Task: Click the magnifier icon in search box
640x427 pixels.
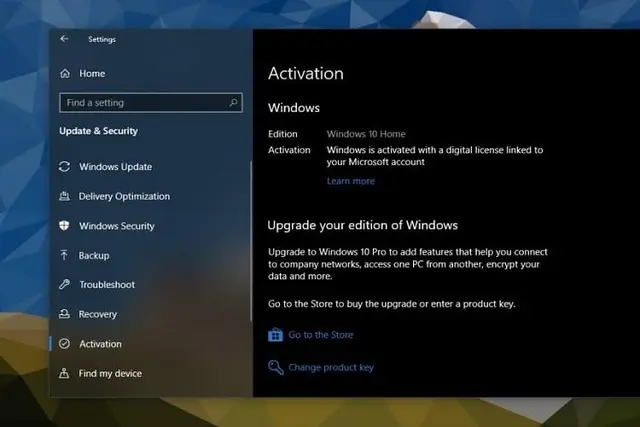Action: pos(233,102)
